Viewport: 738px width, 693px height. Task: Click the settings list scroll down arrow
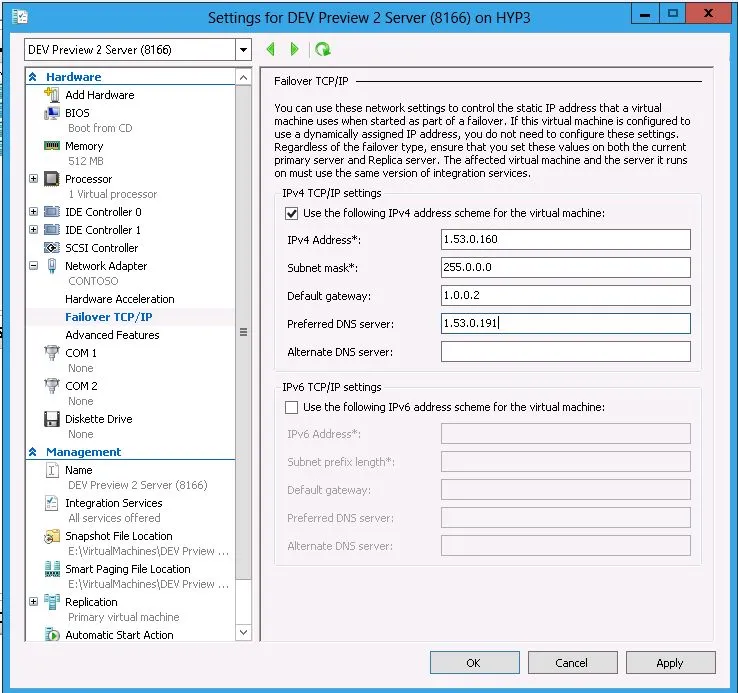243,632
